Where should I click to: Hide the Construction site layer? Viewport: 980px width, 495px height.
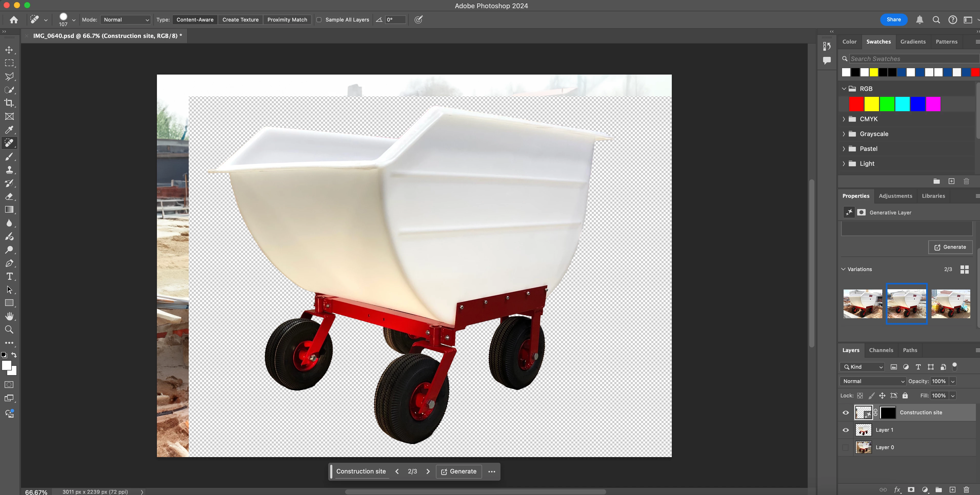[x=846, y=412]
